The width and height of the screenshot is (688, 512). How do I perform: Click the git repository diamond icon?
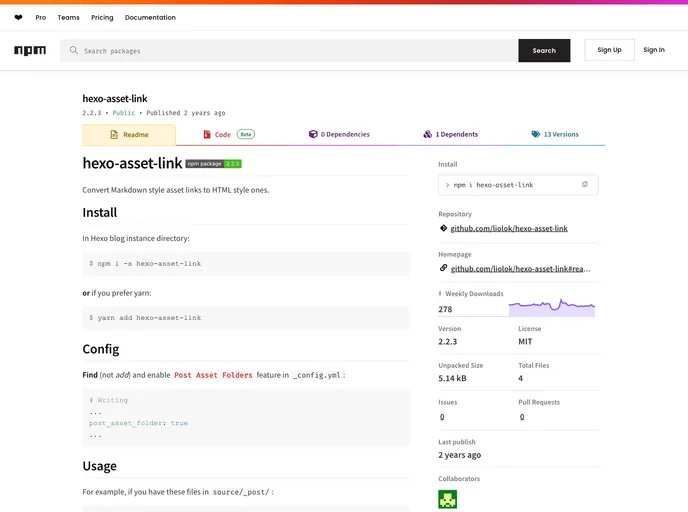pyautogui.click(x=443, y=228)
